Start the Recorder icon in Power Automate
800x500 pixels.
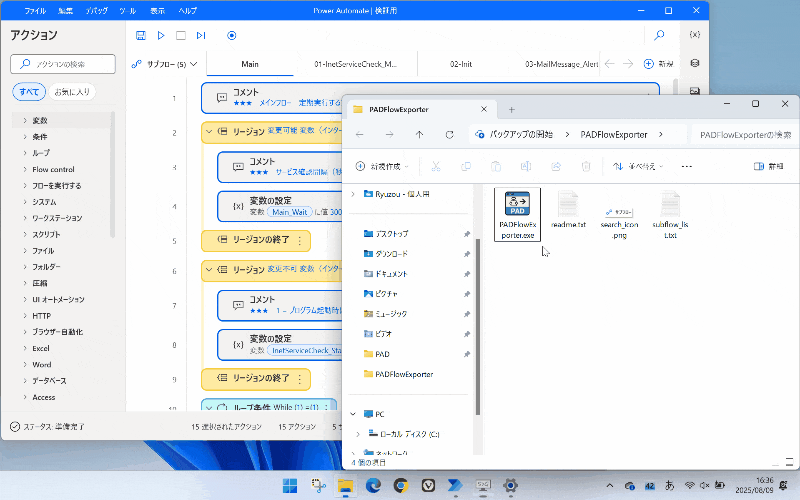click(232, 35)
